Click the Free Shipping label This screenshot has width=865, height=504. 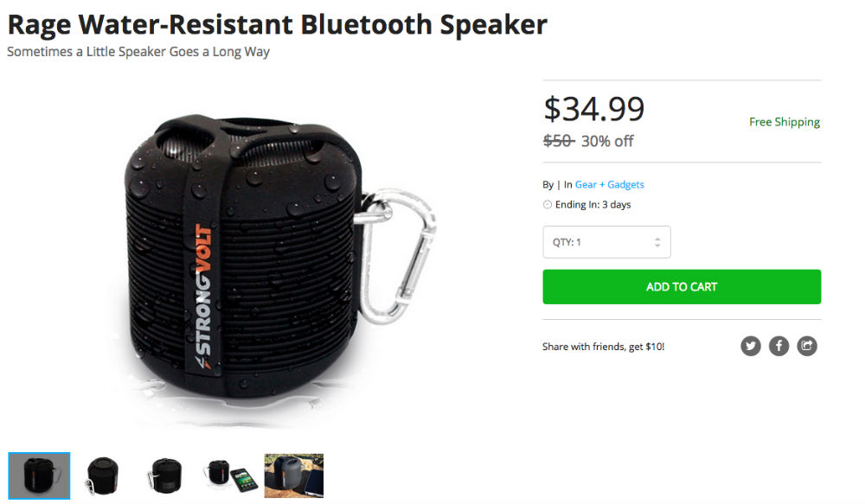click(785, 122)
